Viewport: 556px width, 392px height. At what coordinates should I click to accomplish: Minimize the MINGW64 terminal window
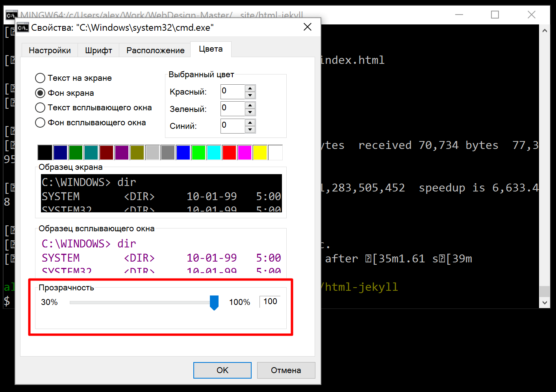click(x=459, y=15)
